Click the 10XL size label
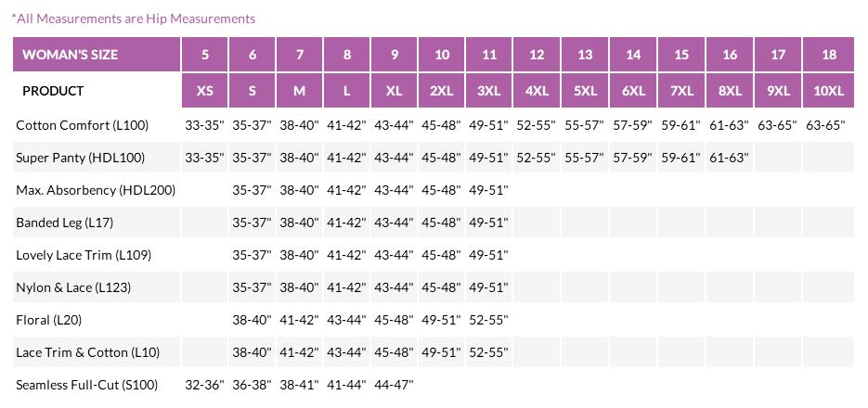Screen dimensions: 868x408 tap(829, 91)
